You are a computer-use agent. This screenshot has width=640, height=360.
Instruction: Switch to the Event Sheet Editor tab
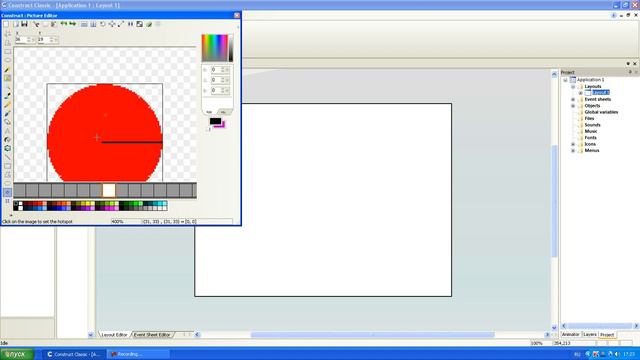pyautogui.click(x=152, y=335)
